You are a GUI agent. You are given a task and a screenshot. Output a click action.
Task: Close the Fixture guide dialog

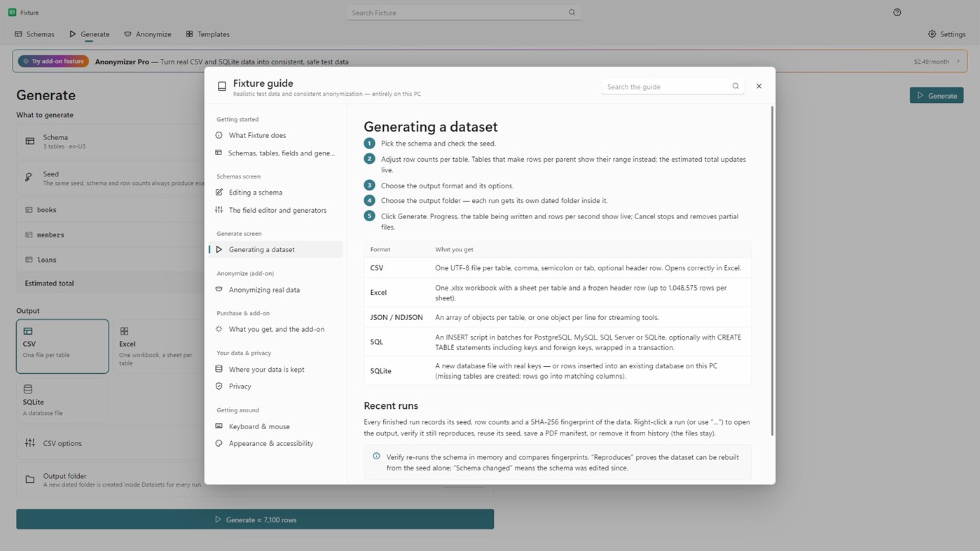coord(759,86)
